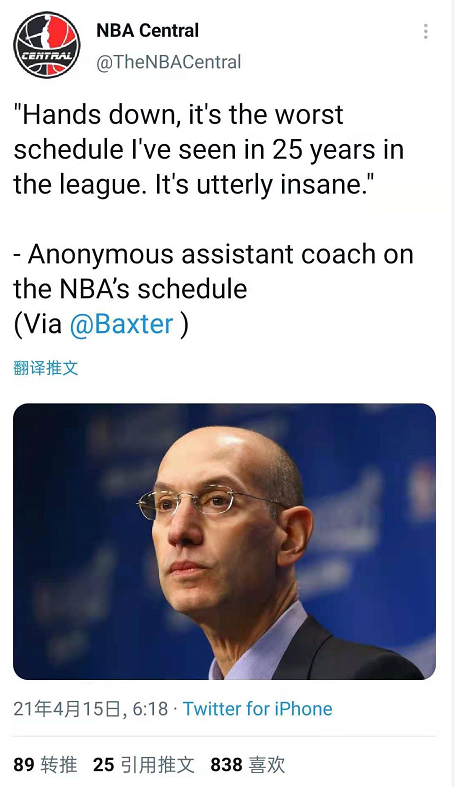Click the number 25 before 引用推文
This screenshot has width=455, height=787.
pyautogui.click(x=103, y=765)
